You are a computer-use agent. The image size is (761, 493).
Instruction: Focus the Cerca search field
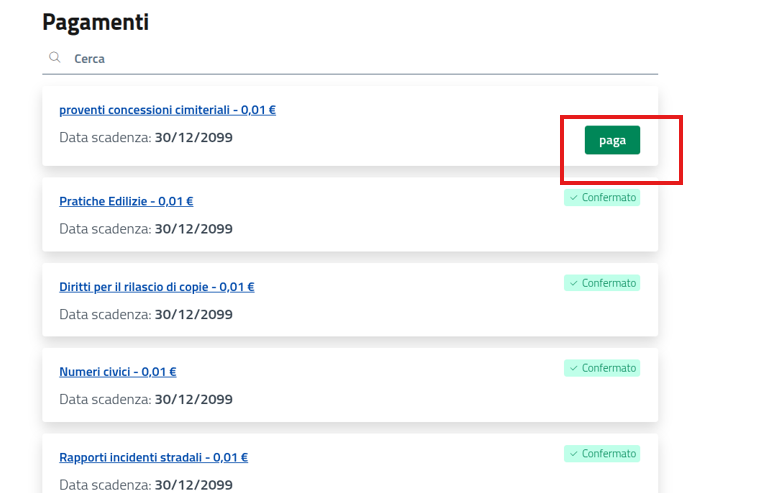point(360,59)
